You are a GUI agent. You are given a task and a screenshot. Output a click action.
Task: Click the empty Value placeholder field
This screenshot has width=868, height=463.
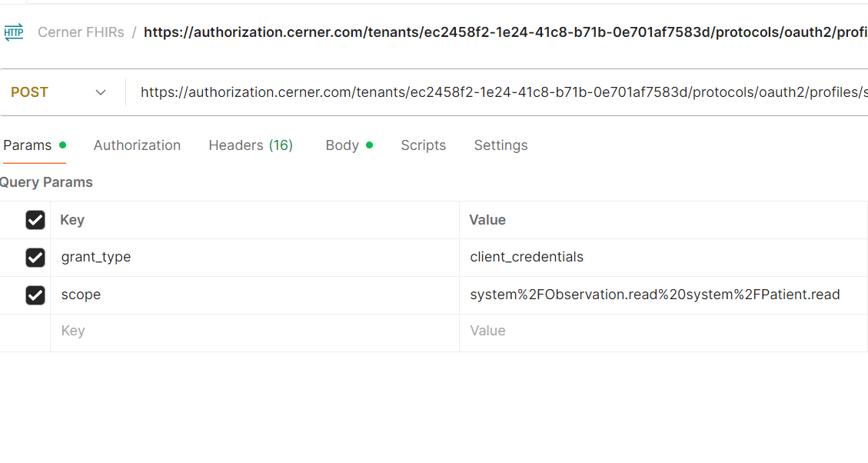[663, 333]
